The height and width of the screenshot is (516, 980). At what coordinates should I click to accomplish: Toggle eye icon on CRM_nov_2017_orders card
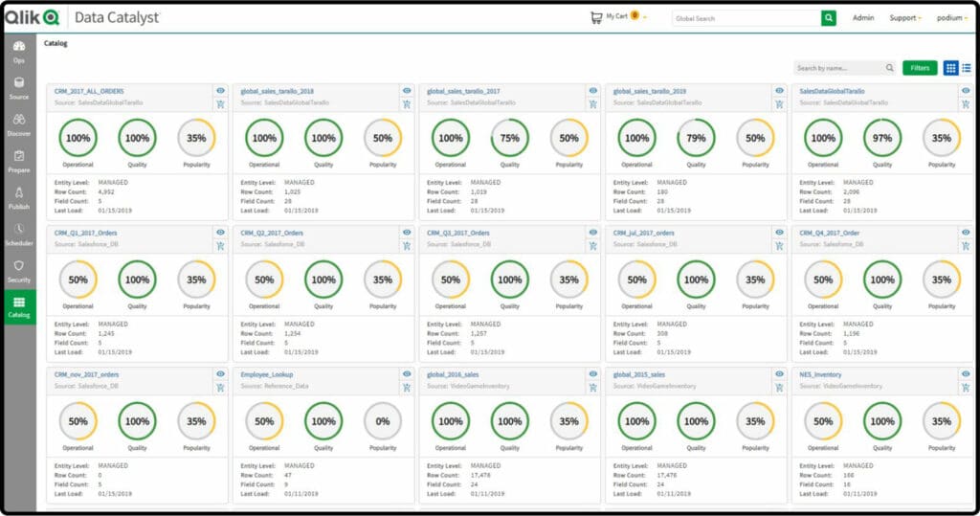click(x=221, y=374)
